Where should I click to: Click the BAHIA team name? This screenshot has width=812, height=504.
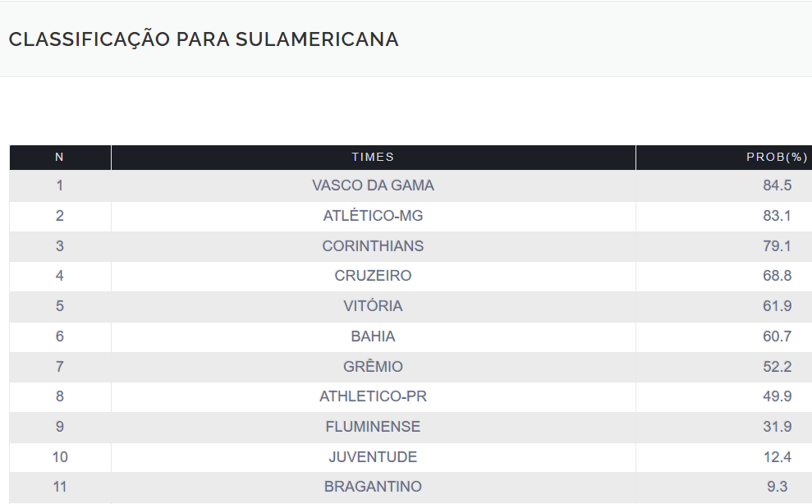[373, 337]
